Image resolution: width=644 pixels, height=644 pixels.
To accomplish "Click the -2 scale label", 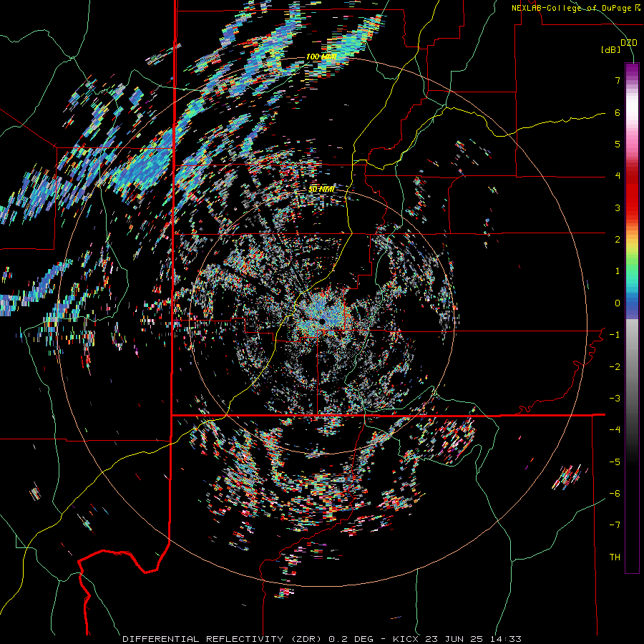I will [x=615, y=367].
